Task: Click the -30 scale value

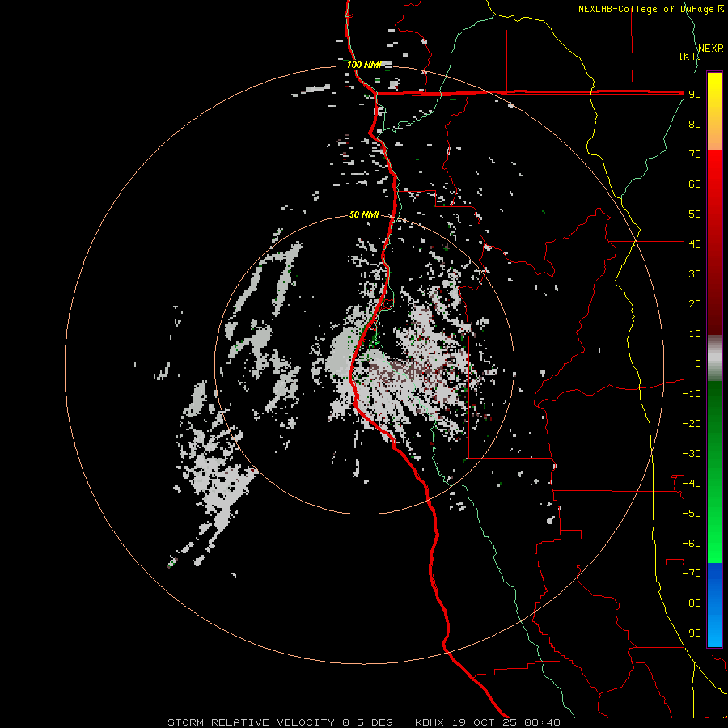Action: coord(692,454)
